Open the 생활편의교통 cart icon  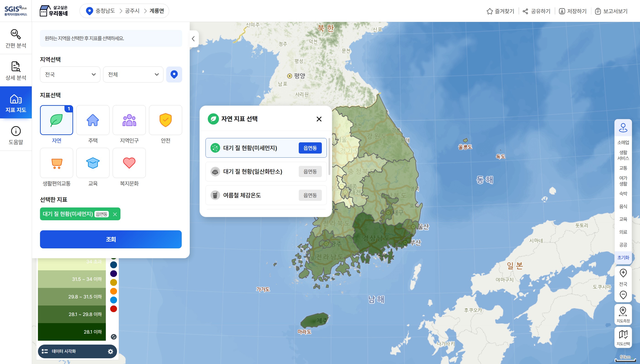[56, 163]
